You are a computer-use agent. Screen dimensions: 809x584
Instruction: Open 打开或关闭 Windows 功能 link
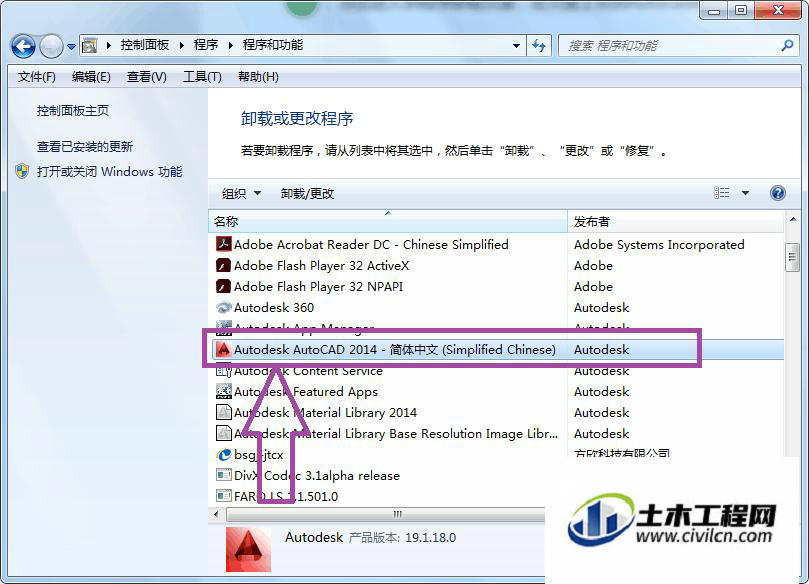pos(109,171)
